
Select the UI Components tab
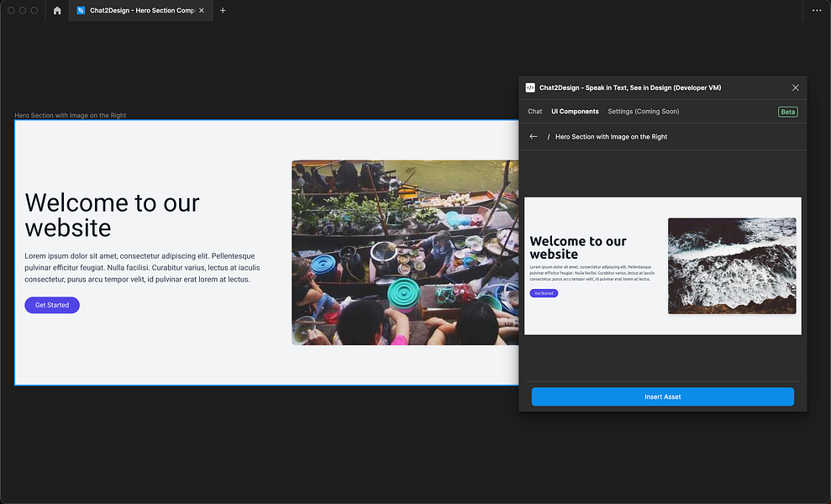coord(575,111)
